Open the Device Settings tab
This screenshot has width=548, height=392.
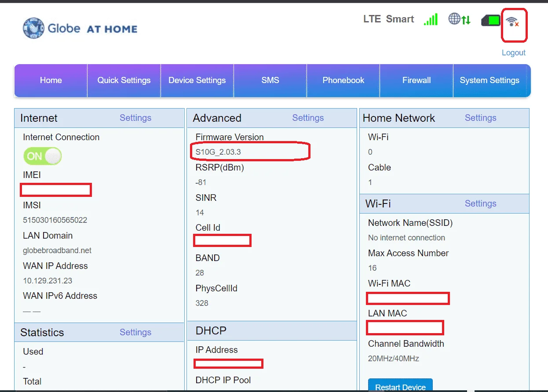[x=197, y=80]
